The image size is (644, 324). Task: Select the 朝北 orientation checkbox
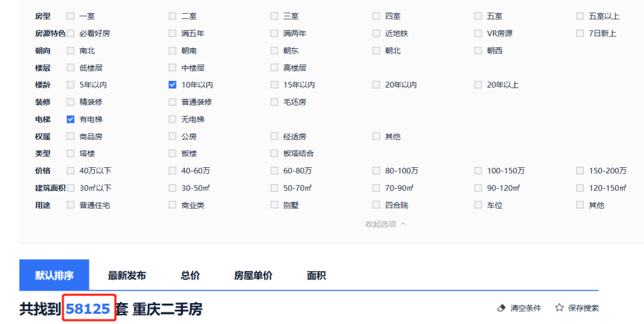pyautogui.click(x=376, y=51)
